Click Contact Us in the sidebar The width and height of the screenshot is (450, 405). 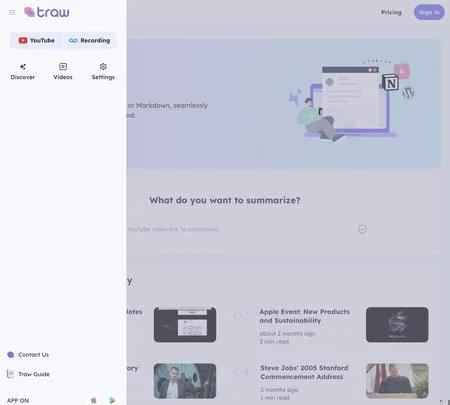(x=28, y=355)
